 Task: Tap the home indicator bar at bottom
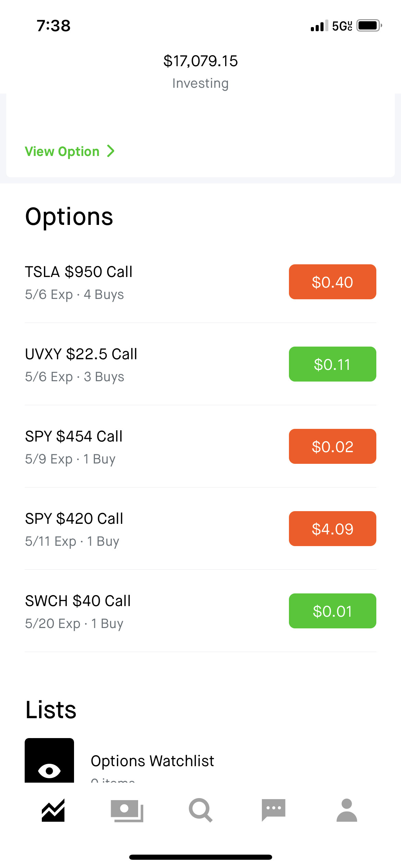coord(200,857)
